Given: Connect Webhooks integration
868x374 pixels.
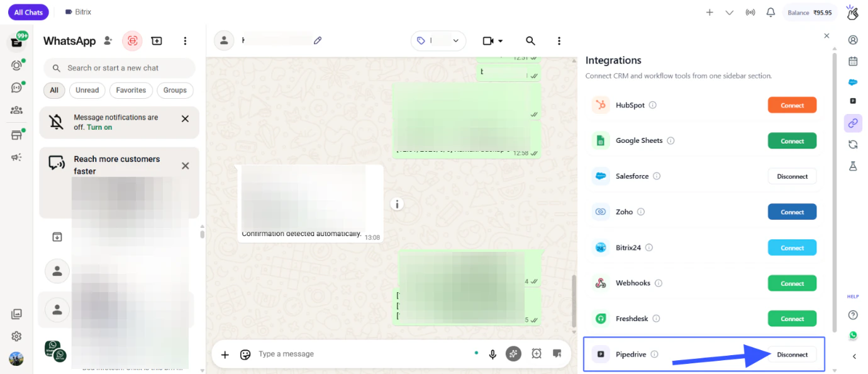Looking at the screenshot, I should 792,283.
